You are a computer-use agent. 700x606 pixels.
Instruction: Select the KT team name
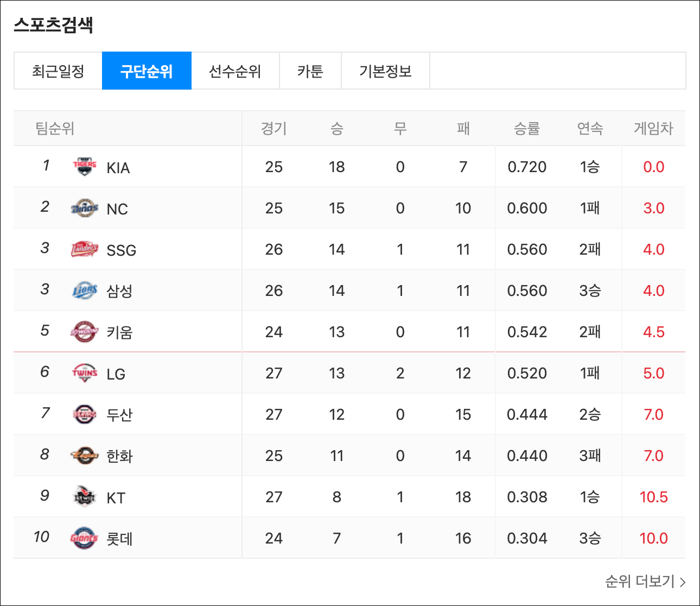tap(116, 498)
